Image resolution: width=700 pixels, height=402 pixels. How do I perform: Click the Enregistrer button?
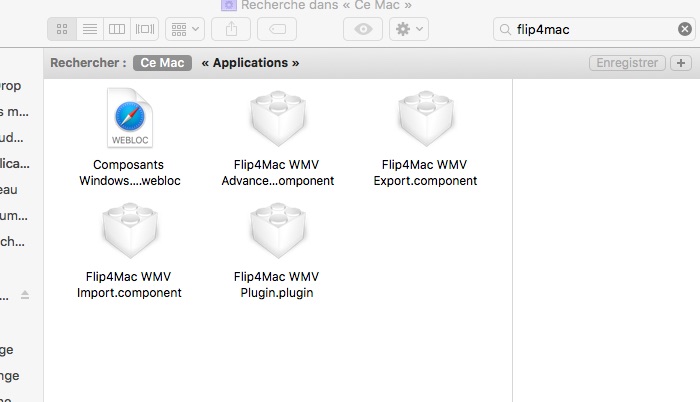(x=627, y=63)
